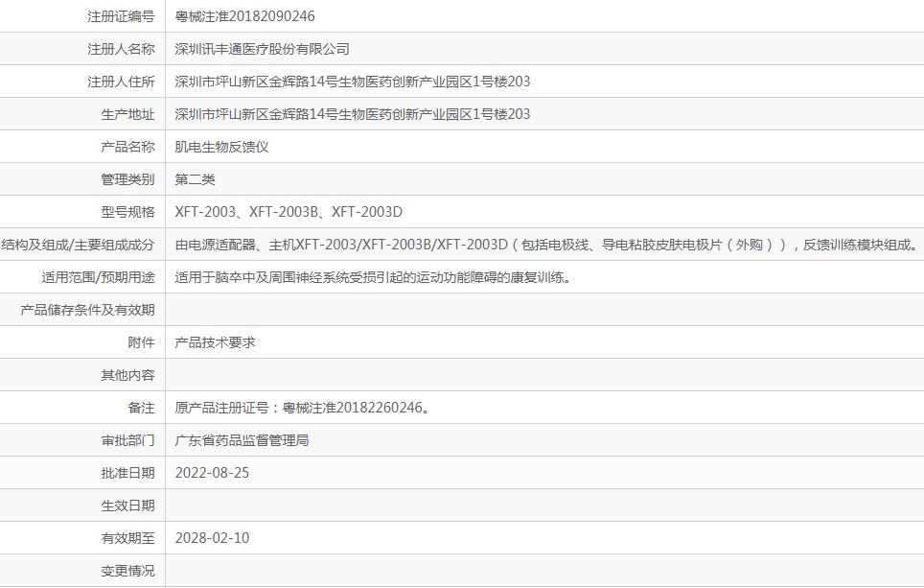
Task: Click the 适用范围/预期用途 label
Action: (x=98, y=277)
